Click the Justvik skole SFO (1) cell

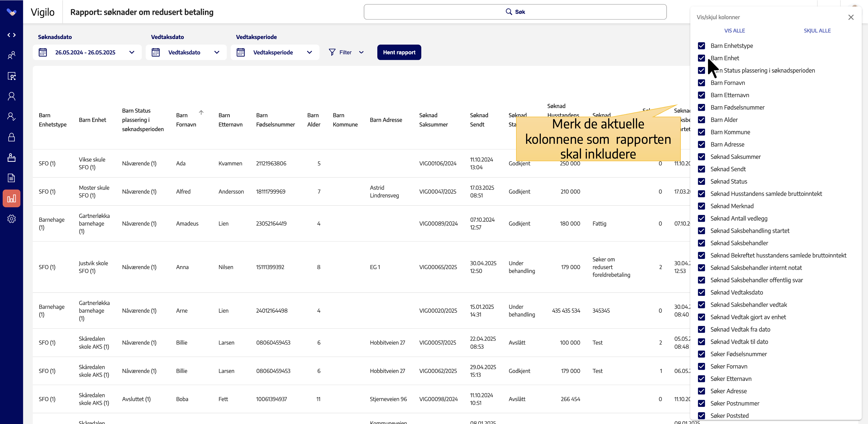[93, 267]
